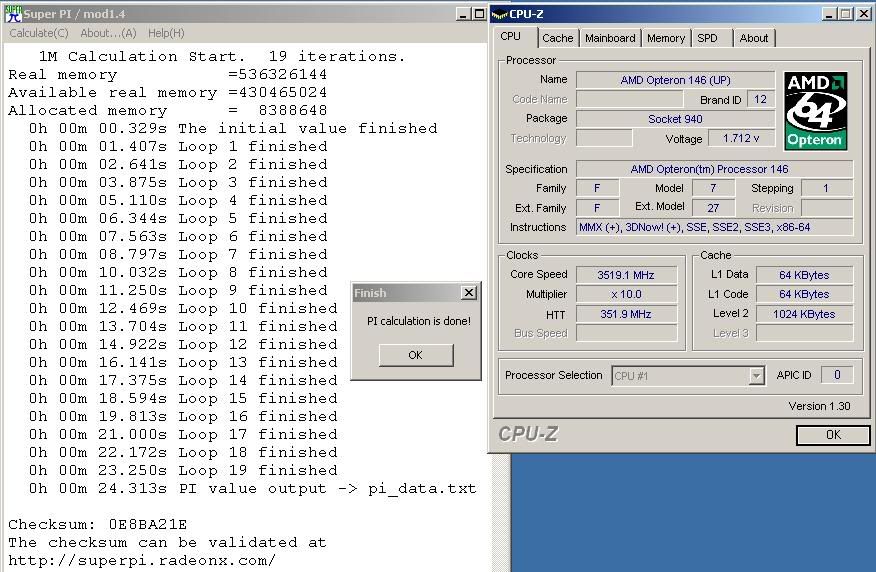Select the CPU tab in CPU-Z
The image size is (876, 572).
[511, 36]
